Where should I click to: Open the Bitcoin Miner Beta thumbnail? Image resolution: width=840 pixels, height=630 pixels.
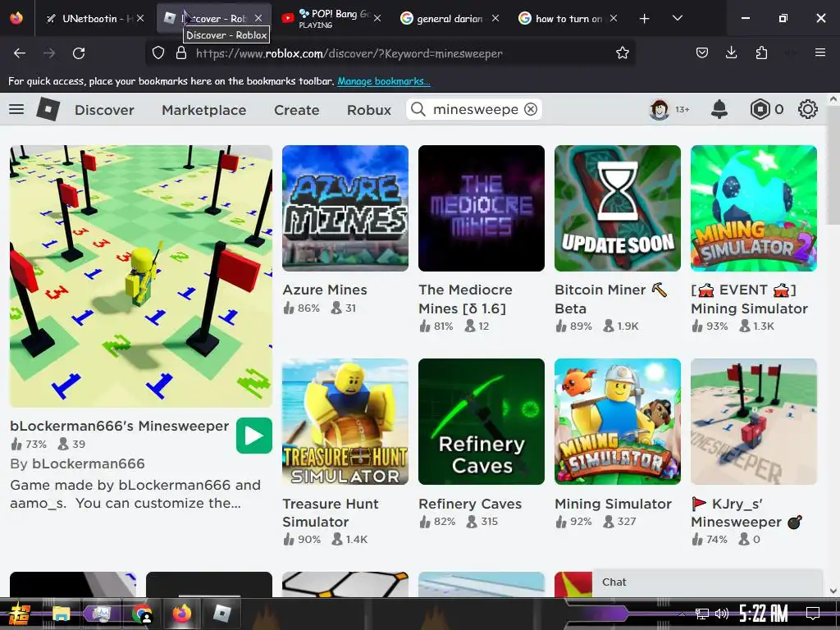[617, 208]
